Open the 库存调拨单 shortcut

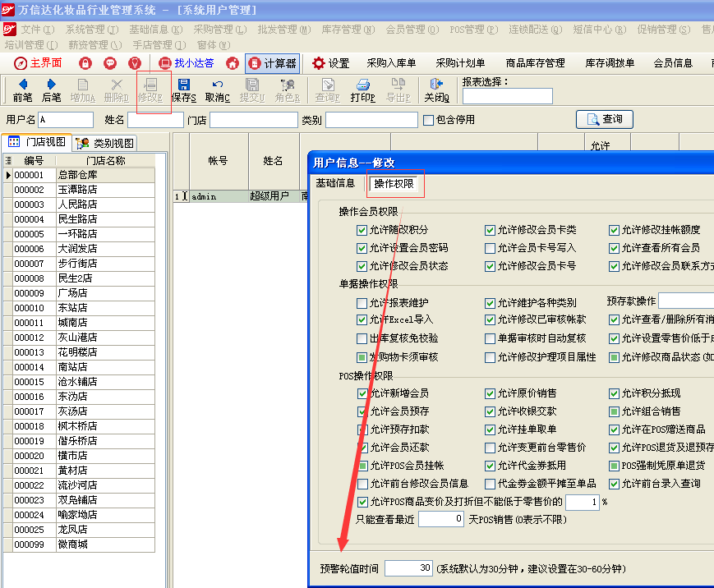tap(610, 63)
